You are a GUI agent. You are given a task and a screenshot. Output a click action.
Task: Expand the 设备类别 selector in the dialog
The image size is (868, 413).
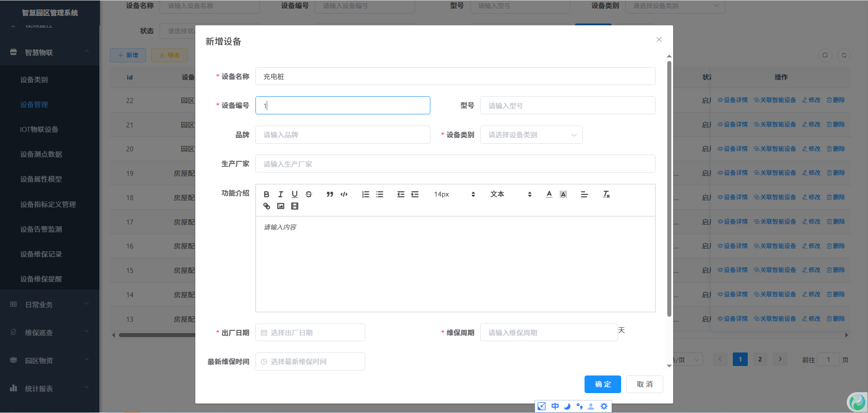click(x=531, y=135)
